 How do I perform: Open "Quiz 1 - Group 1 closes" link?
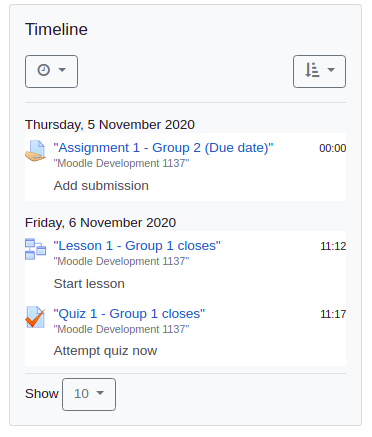point(129,314)
